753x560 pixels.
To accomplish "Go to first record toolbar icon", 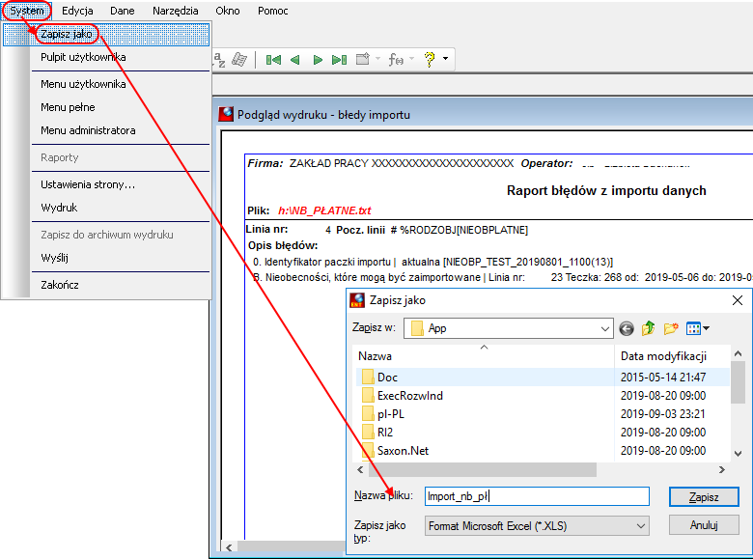I will click(x=273, y=60).
